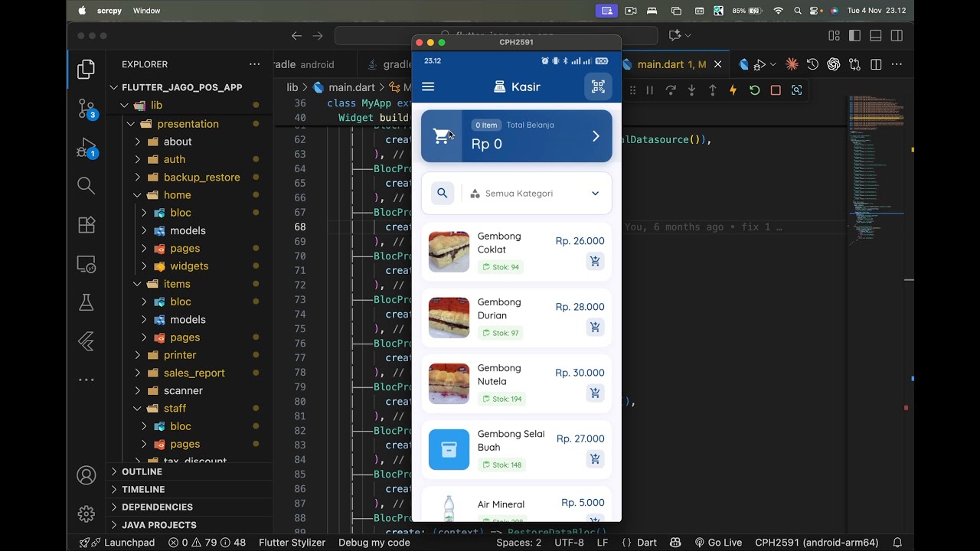Tap the search icon in Kasir app
The image size is (980, 551).
coord(442,193)
